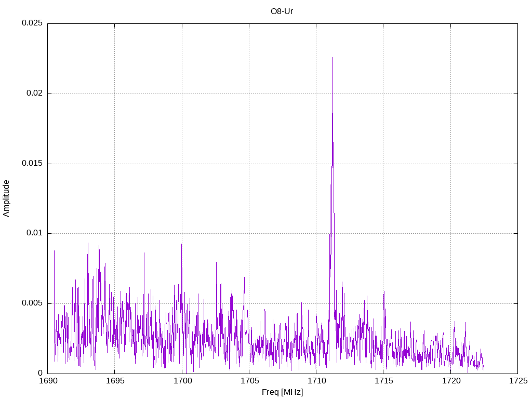Image resolution: width=532 pixels, height=399 pixels.
Task: Click the plot title O8-Ur
Action: (282, 11)
